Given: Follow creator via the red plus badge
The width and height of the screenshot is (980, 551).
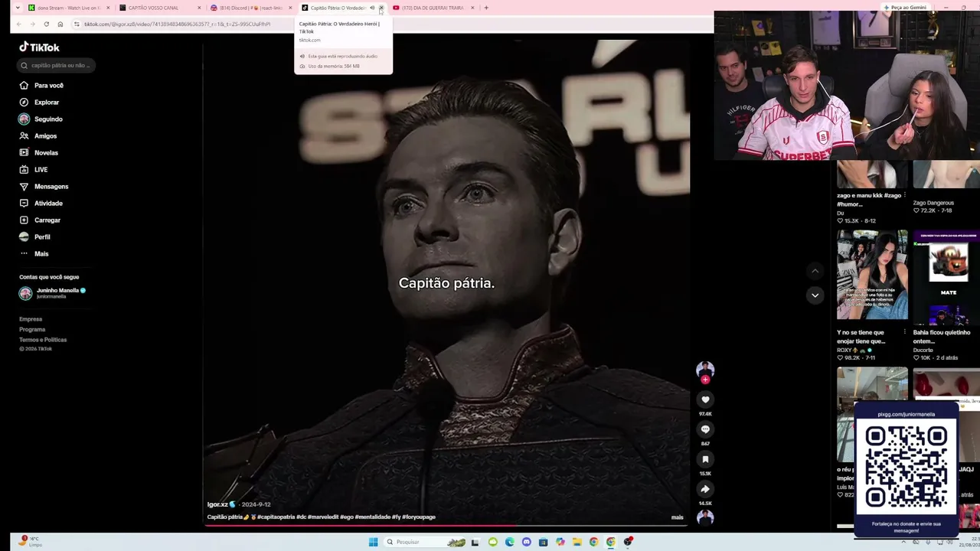Looking at the screenshot, I should 705,380.
